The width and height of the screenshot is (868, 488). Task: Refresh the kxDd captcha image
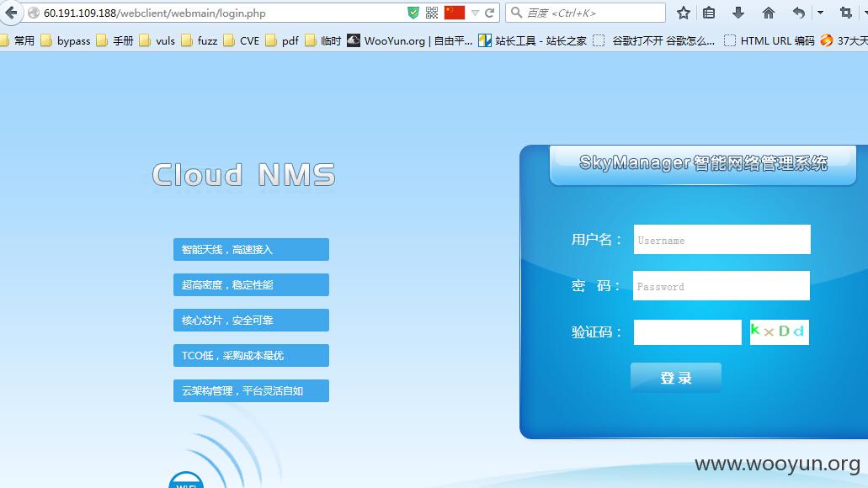(779, 332)
